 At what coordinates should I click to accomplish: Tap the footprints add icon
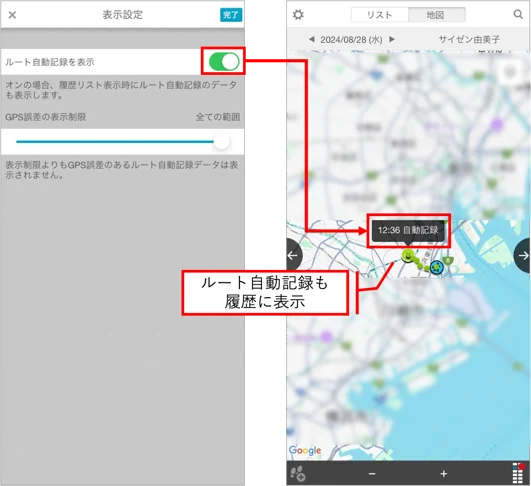tap(298, 473)
